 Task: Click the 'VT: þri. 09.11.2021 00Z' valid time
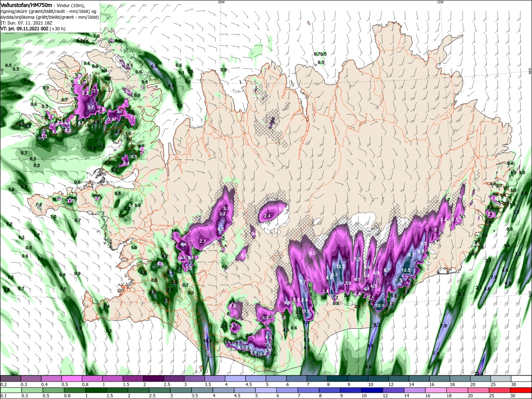[x=25, y=29]
